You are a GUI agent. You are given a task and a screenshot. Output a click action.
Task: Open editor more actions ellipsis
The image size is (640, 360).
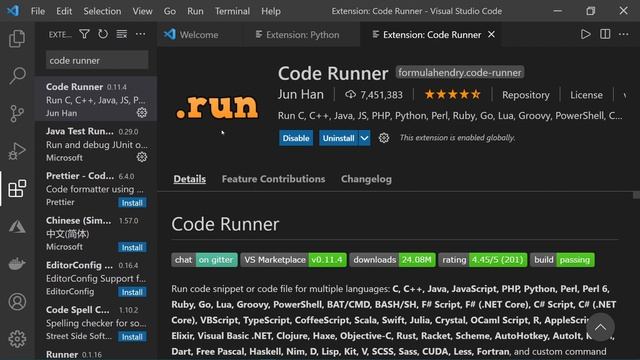624,34
